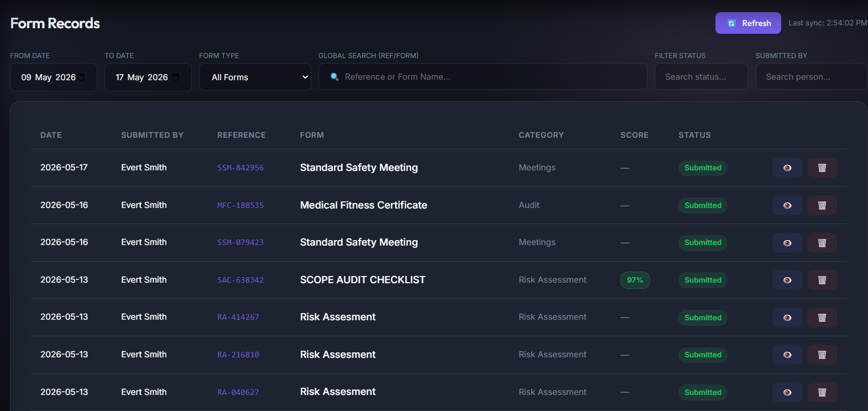Delete the SAC-638342 record
This screenshot has width=868, height=411.
tap(822, 280)
